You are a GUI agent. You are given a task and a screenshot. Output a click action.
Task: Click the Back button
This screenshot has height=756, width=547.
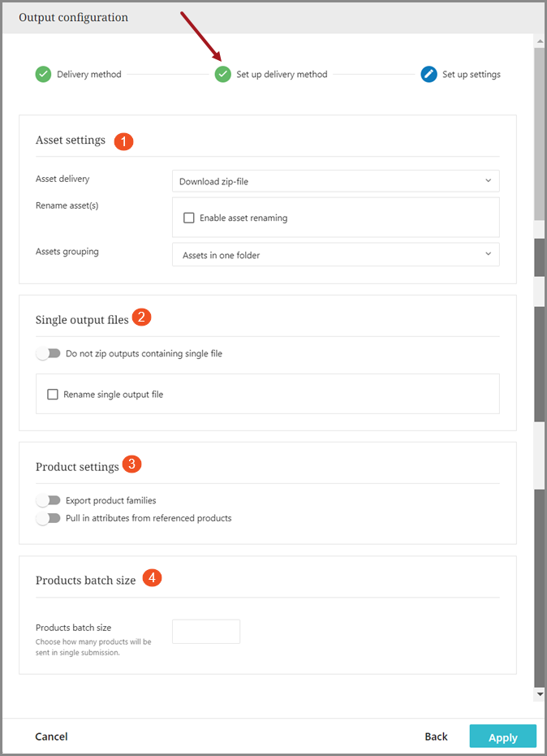coord(436,737)
